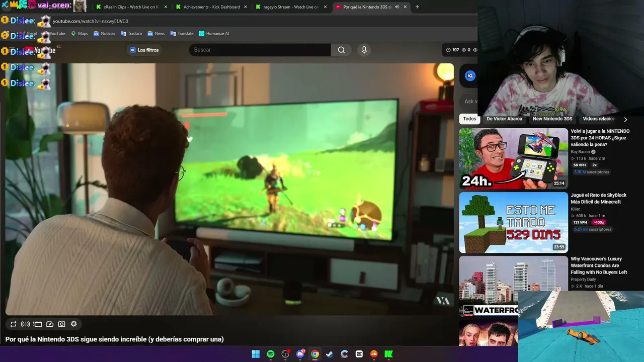Open Google Chrome from the taskbar
This screenshot has height=362, width=644.
(x=315, y=354)
